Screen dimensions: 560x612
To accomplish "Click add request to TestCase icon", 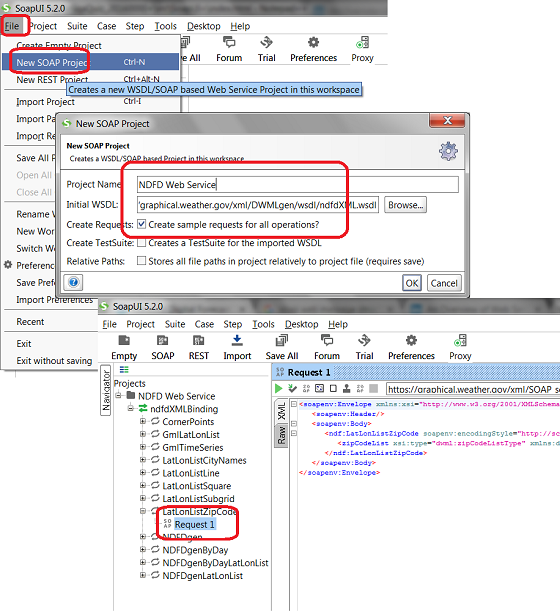I will pyautogui.click(x=292, y=388).
